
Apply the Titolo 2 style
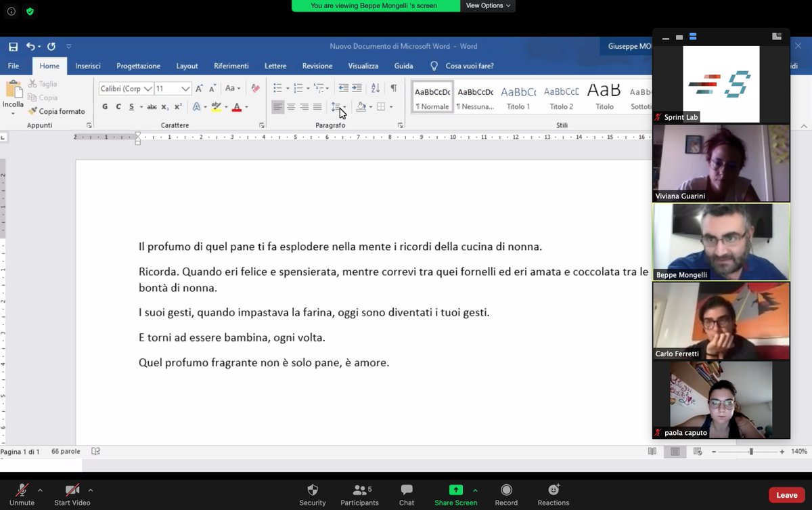(x=562, y=97)
